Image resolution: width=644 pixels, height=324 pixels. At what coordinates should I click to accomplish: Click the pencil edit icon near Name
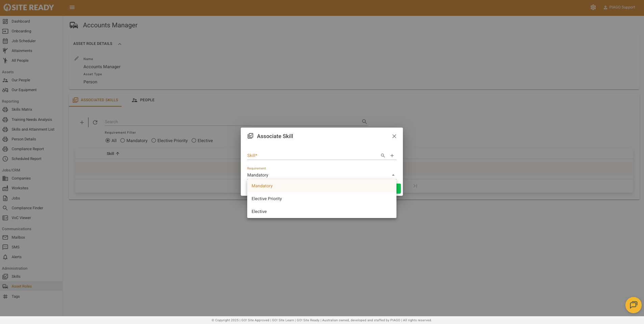point(77,58)
